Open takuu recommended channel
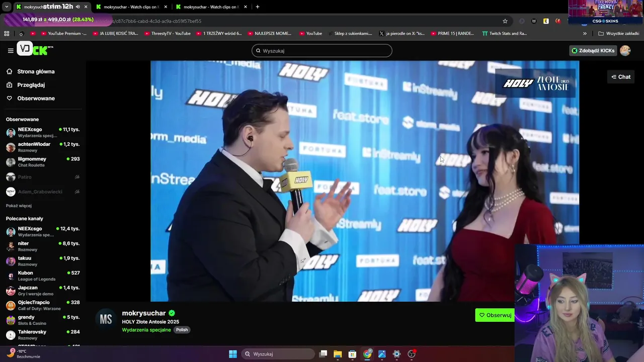The height and width of the screenshot is (362, 644). tap(43, 261)
